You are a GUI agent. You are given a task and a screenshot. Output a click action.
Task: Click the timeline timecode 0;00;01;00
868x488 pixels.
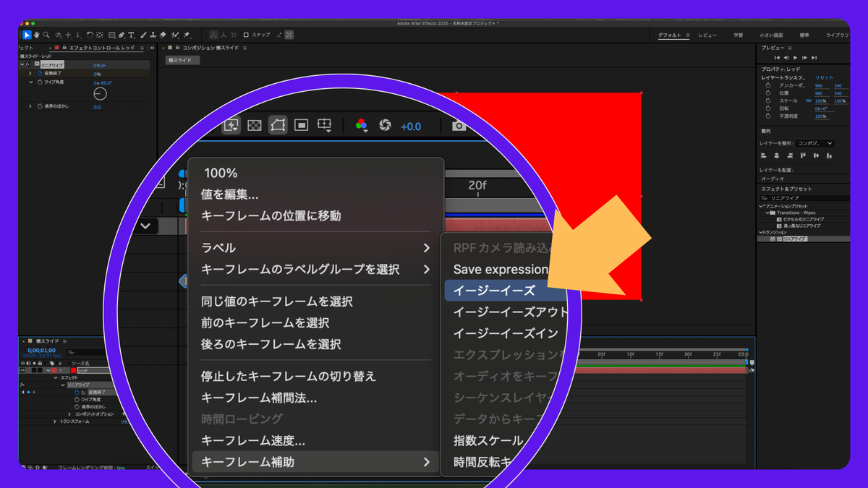pos(41,350)
